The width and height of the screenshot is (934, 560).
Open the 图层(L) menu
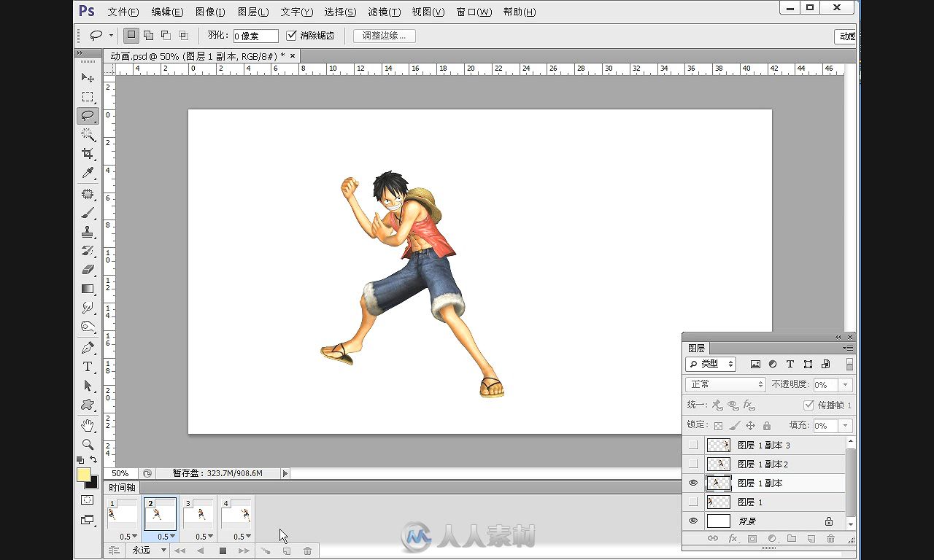tap(253, 12)
